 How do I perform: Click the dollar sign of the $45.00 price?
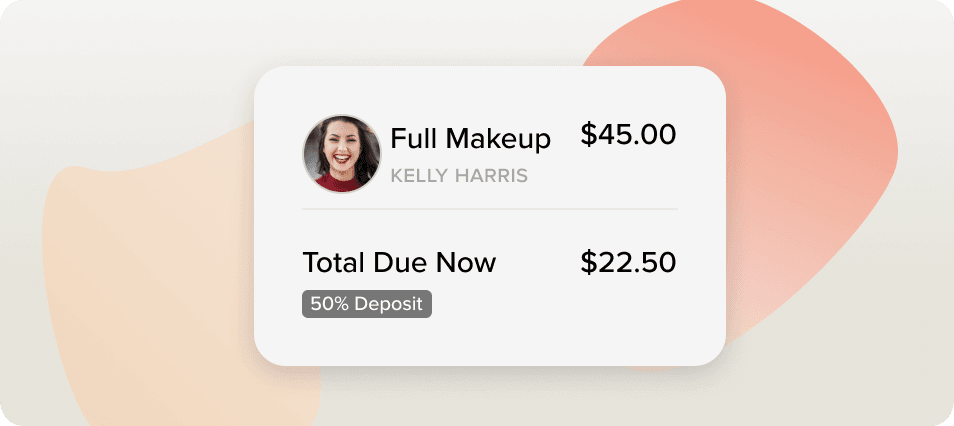[x=588, y=134]
